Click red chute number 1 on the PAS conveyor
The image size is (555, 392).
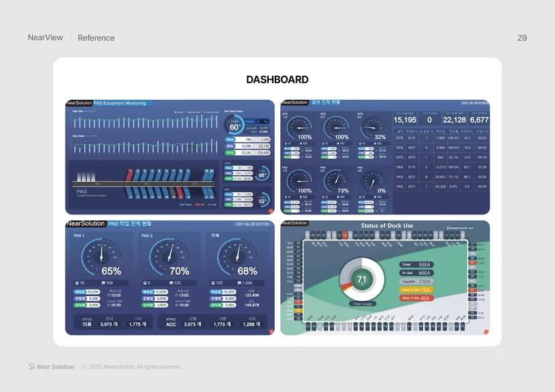coord(130,174)
